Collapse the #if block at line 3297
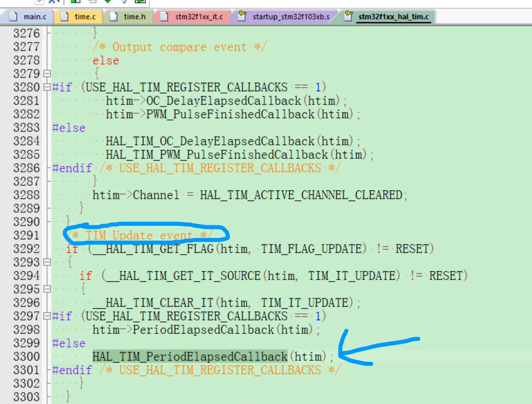This screenshot has width=532, height=404. (x=47, y=316)
